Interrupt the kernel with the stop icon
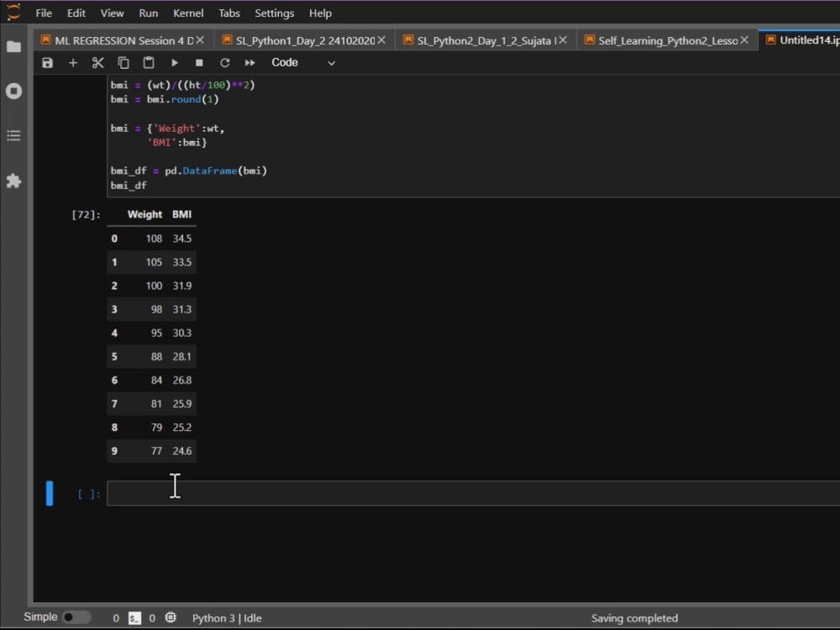The width and height of the screenshot is (840, 630). (199, 63)
